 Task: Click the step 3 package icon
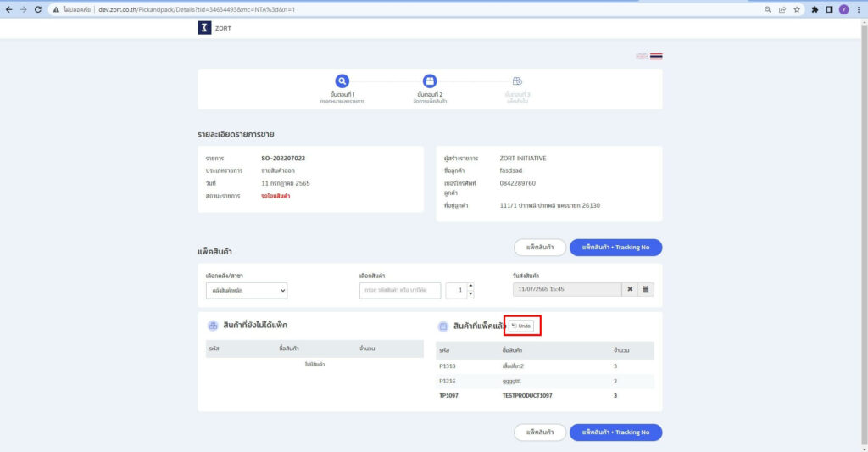tap(517, 81)
